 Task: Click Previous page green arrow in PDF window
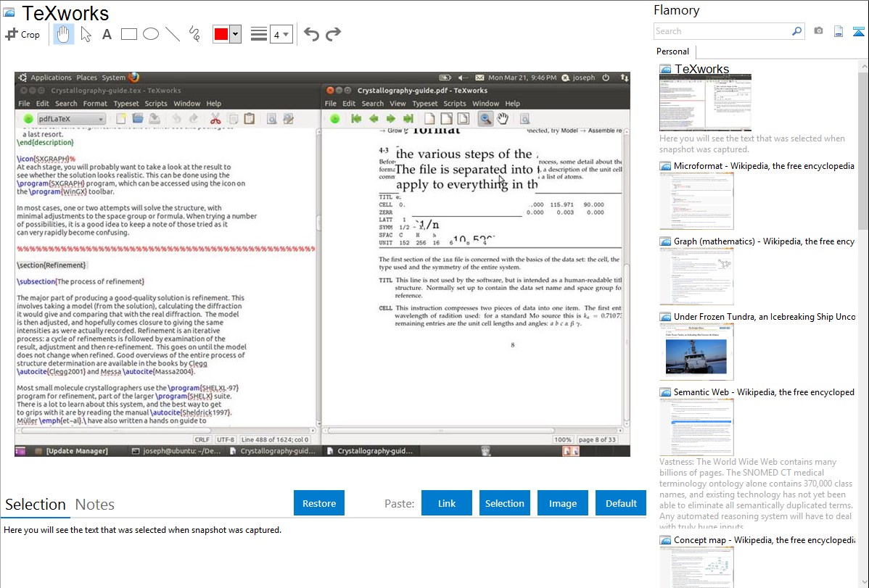374,119
